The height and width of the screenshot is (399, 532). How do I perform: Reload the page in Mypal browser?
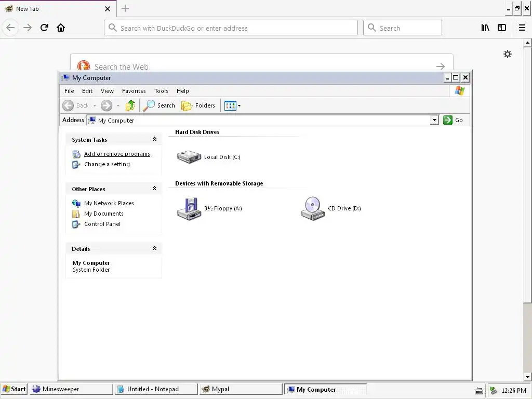point(44,28)
